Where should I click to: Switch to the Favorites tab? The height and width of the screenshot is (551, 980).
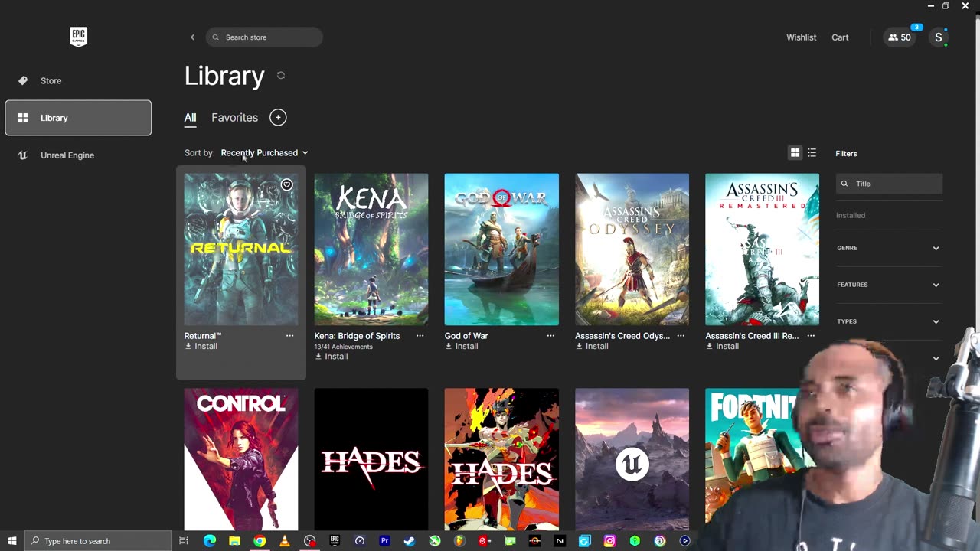[234, 117]
